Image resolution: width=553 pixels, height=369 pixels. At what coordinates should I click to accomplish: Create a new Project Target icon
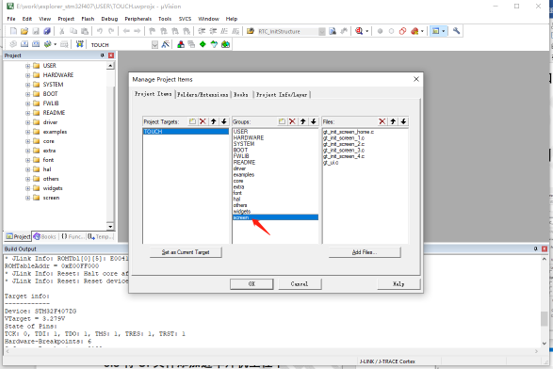coord(192,121)
